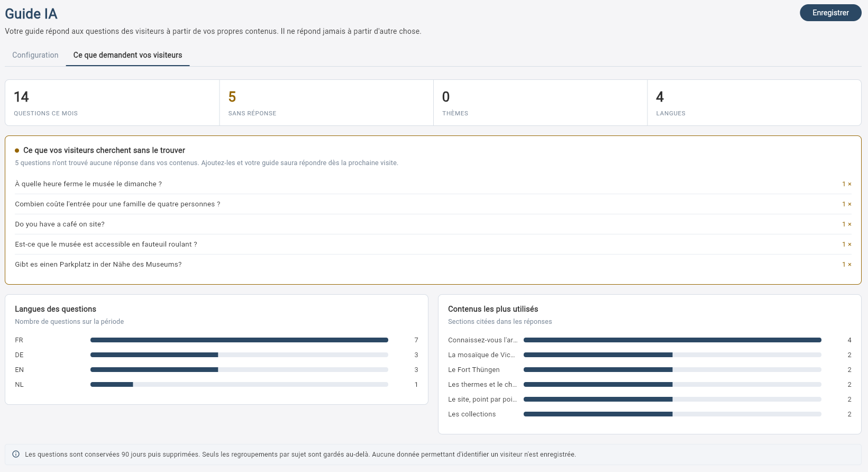This screenshot has width=868, height=472.
Task: Select the Ce que demandent vos visiteurs tab
Action: (127, 55)
